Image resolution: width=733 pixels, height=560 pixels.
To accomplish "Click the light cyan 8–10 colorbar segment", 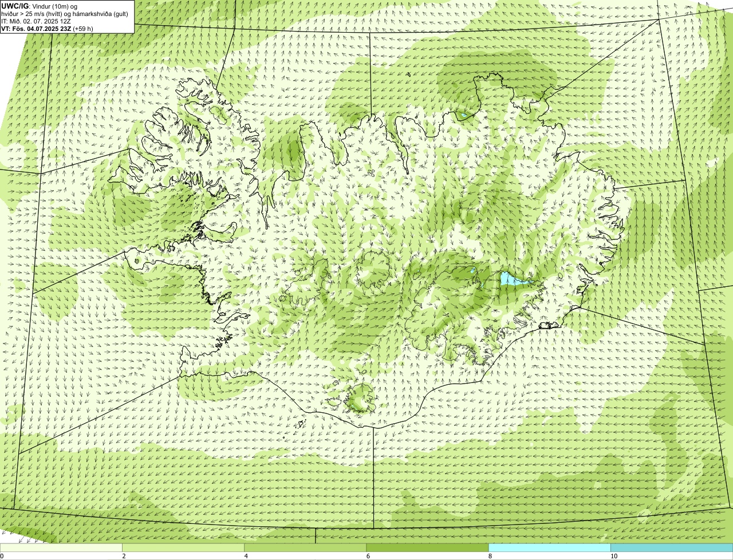I will pos(550,548).
